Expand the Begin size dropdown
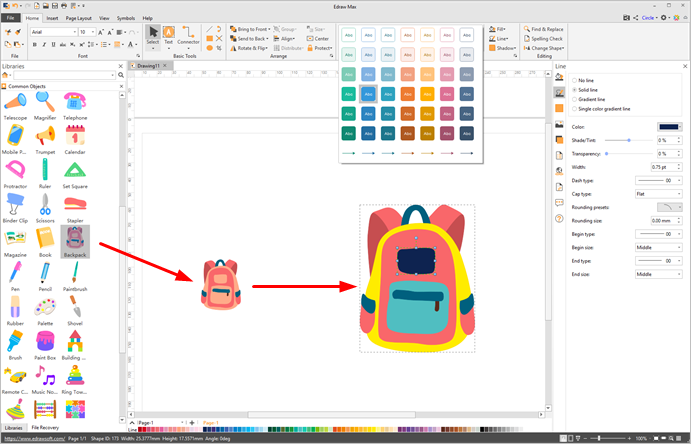 tap(658, 246)
